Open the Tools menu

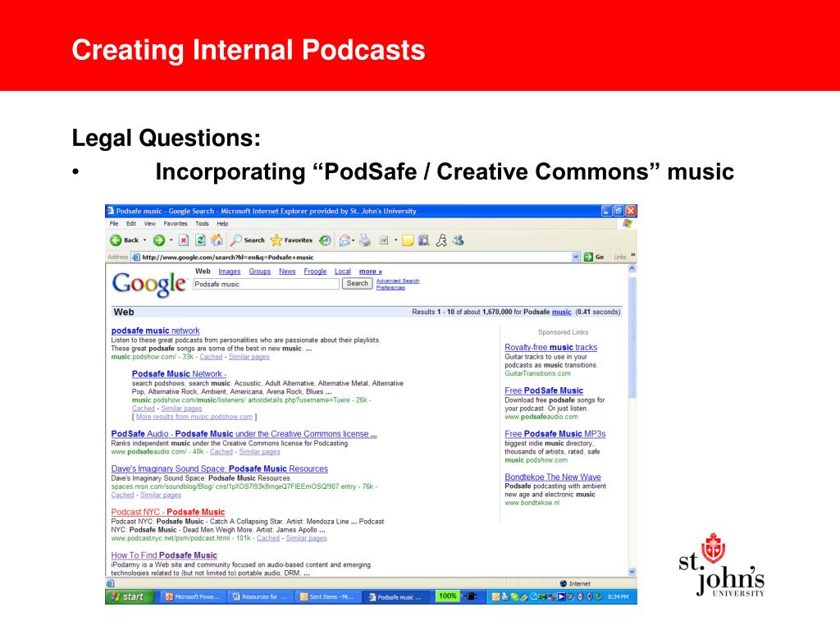[x=202, y=224]
